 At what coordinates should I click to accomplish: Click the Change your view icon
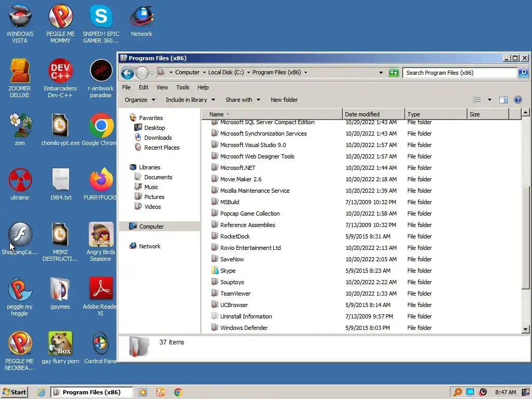point(477,100)
